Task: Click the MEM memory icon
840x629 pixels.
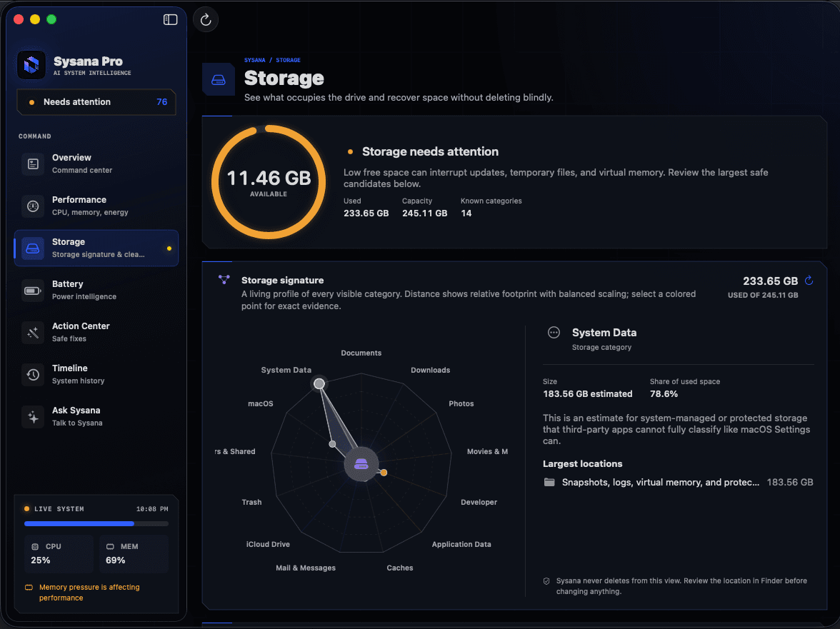Action: pos(110,547)
